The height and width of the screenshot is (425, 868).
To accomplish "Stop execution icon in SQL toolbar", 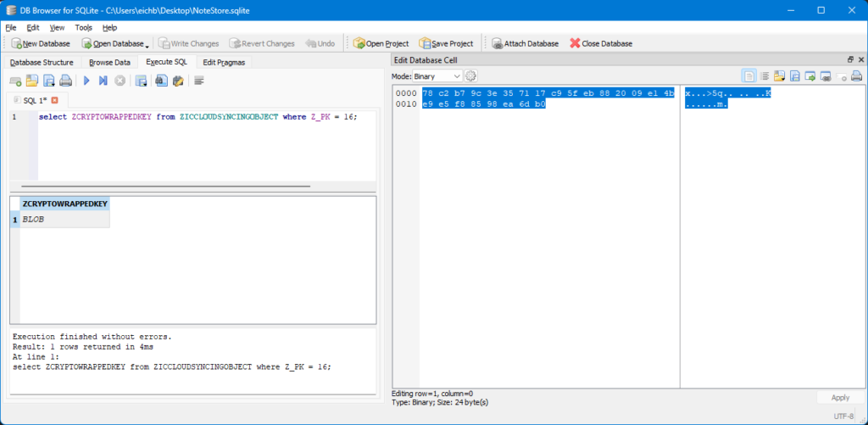I will pyautogui.click(x=120, y=81).
